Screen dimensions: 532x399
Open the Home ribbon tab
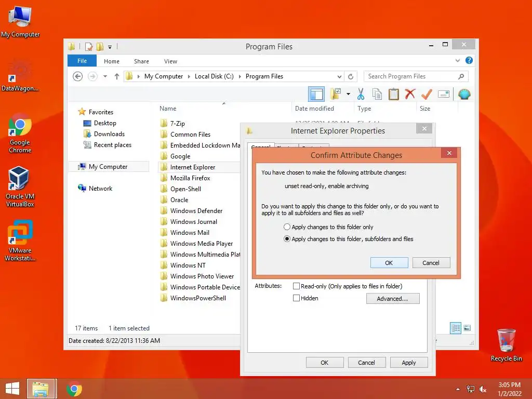(x=112, y=61)
